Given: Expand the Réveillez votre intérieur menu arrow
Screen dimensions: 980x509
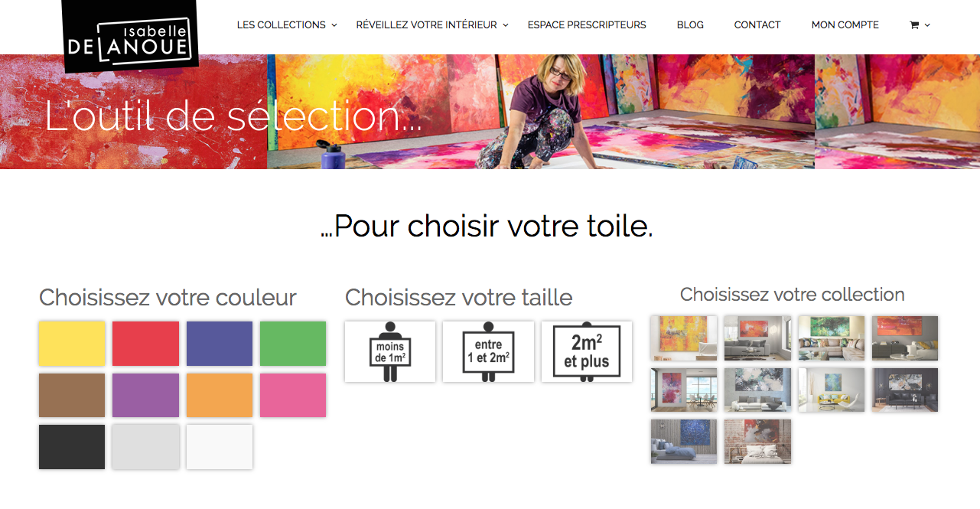Looking at the screenshot, I should point(506,25).
